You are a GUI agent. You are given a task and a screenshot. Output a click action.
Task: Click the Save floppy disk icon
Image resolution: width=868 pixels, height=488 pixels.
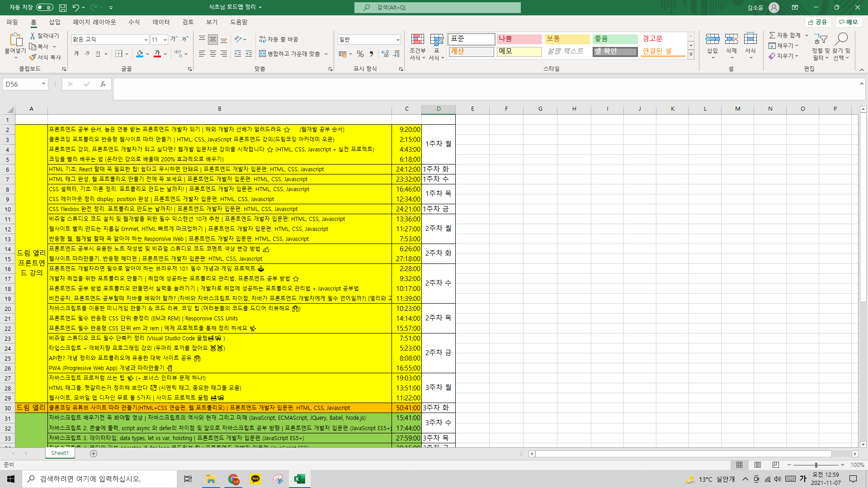click(x=63, y=8)
